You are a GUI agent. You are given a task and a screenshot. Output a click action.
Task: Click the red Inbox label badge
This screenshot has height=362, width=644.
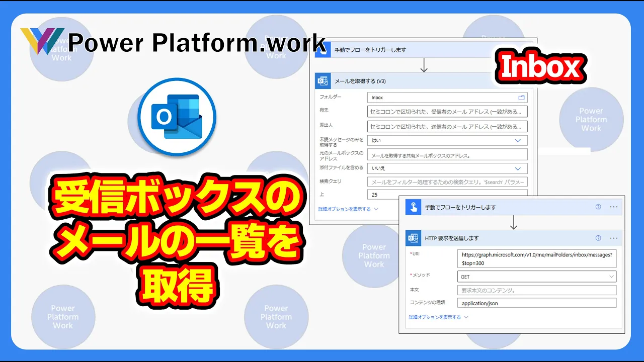click(540, 67)
